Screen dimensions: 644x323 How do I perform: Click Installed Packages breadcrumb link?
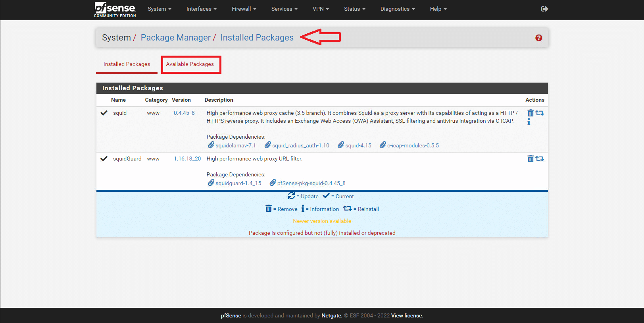[x=257, y=37]
